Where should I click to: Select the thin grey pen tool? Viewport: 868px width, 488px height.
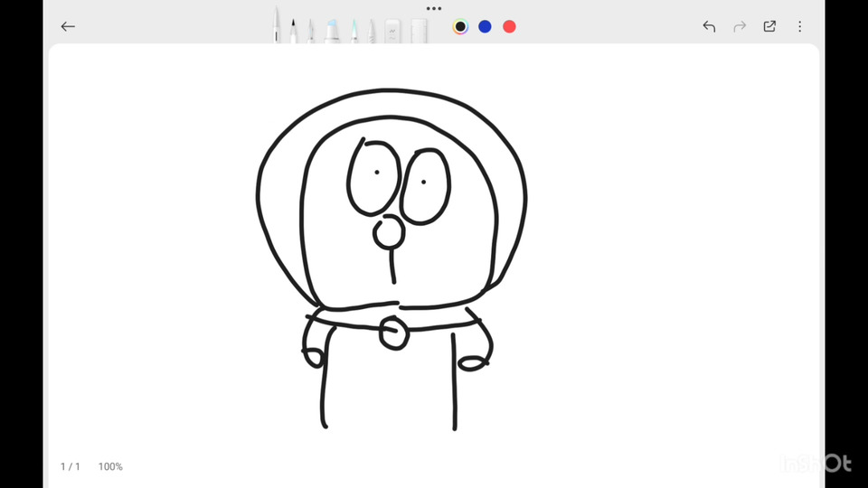click(x=311, y=32)
